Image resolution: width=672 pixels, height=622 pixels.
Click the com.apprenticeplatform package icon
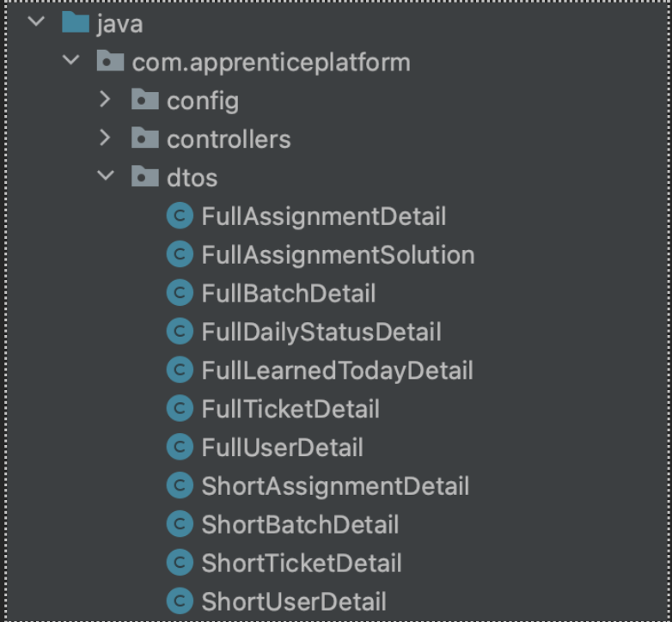coord(110,62)
